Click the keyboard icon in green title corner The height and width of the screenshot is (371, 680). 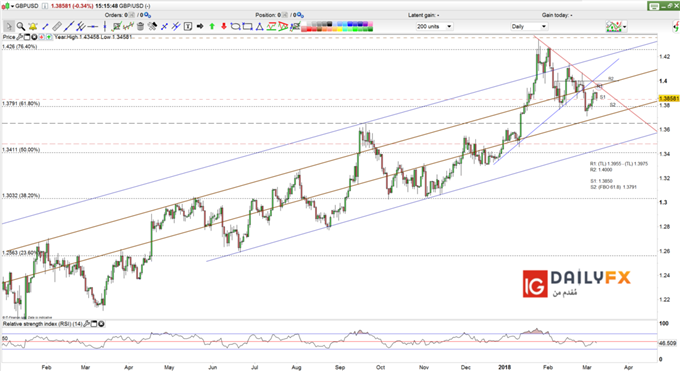[654, 6]
